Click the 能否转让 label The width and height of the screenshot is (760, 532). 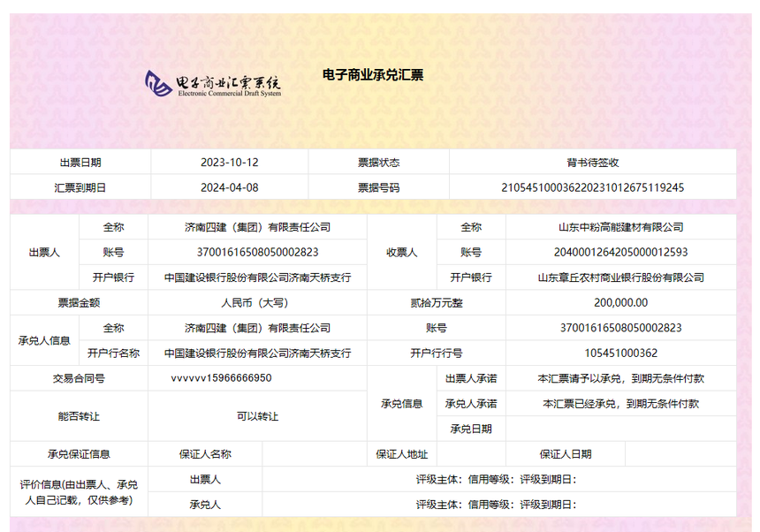[79, 415]
